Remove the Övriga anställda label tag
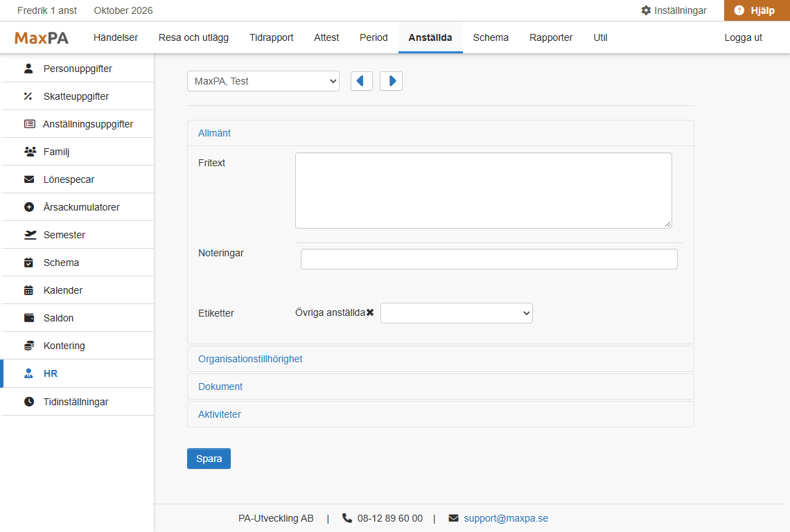 click(x=370, y=313)
